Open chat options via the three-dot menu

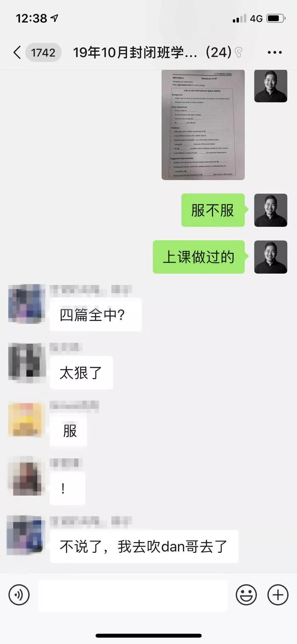tap(275, 52)
